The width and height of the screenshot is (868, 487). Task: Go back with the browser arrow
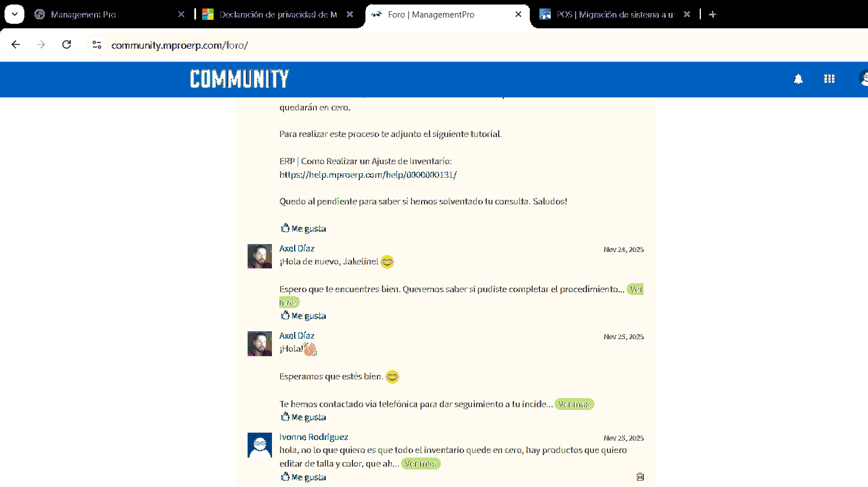pyautogui.click(x=16, y=45)
